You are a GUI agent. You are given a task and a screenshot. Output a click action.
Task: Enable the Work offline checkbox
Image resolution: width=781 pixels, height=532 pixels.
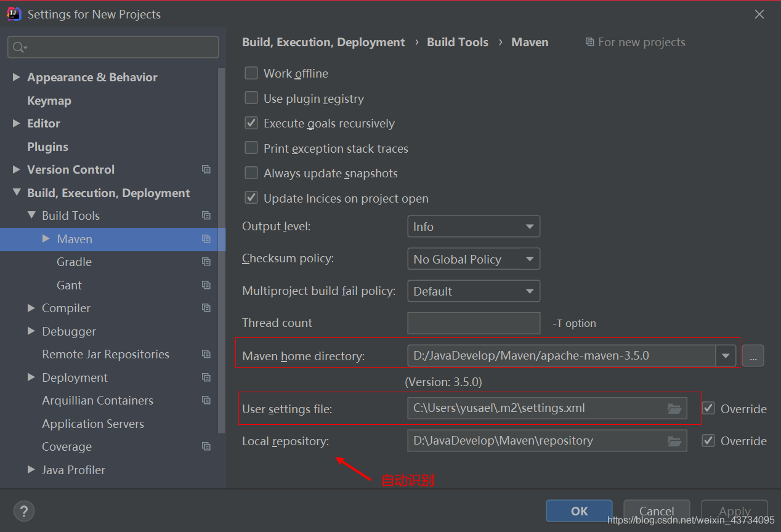pyautogui.click(x=251, y=73)
